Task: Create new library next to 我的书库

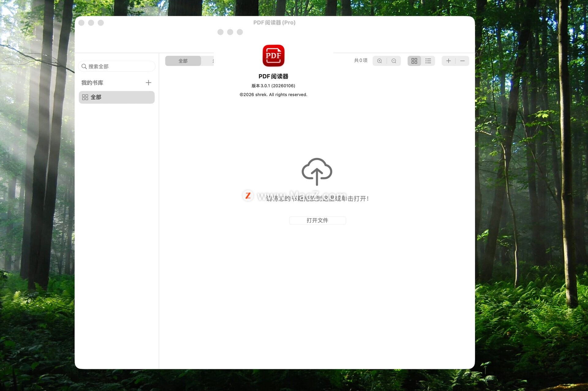Action: [149, 83]
